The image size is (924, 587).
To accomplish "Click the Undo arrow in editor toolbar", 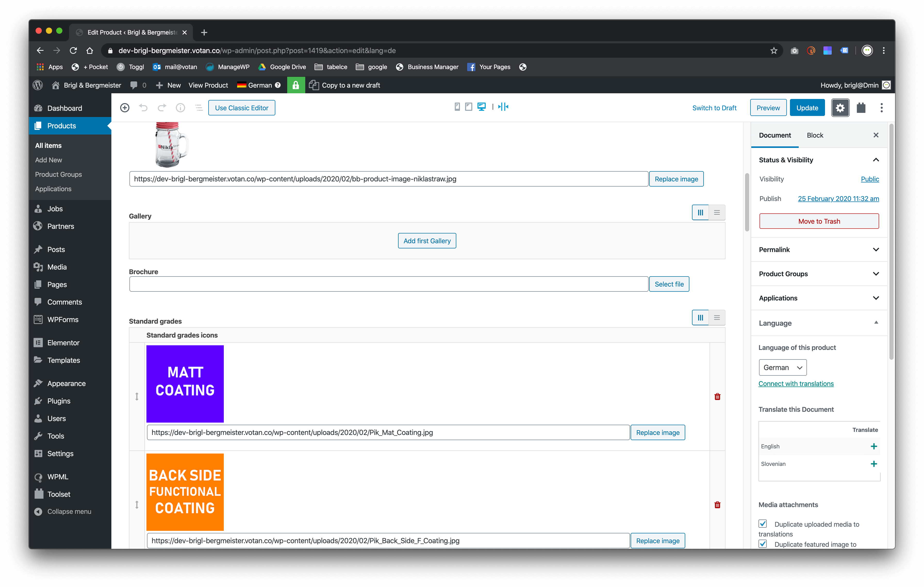I will [143, 108].
